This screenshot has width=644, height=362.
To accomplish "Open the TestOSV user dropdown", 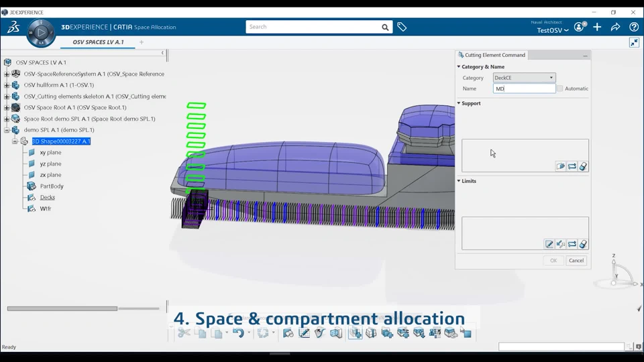I will pos(552,30).
